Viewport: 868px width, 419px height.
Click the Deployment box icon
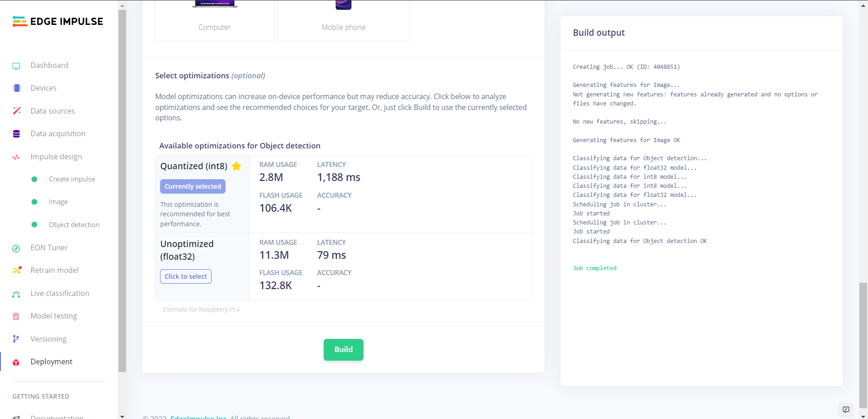click(x=16, y=362)
